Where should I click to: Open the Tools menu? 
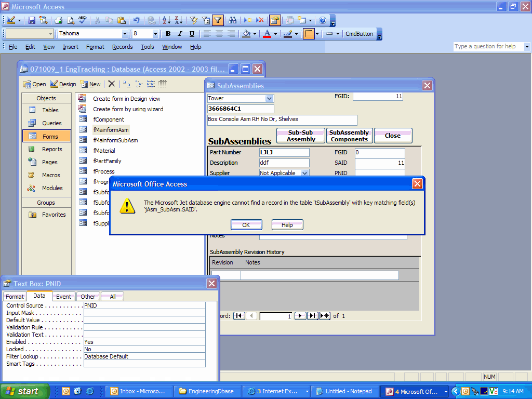tap(147, 47)
